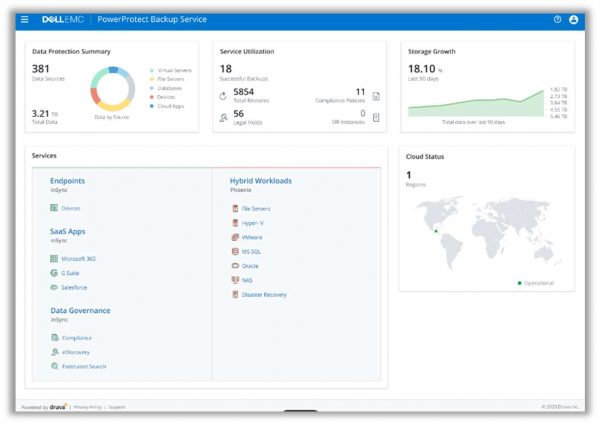Click the 11 Compliance Policies value

pos(360,92)
